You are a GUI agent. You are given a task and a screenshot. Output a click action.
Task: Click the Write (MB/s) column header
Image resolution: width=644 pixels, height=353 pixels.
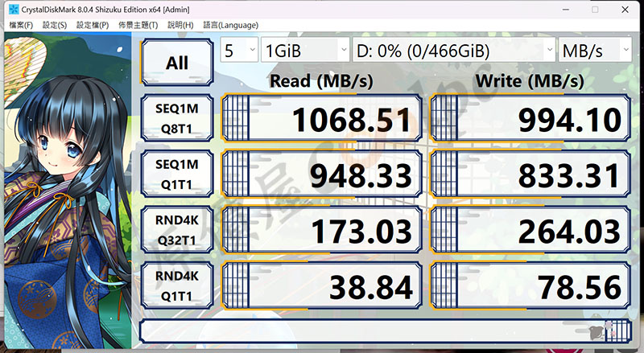pos(530,80)
